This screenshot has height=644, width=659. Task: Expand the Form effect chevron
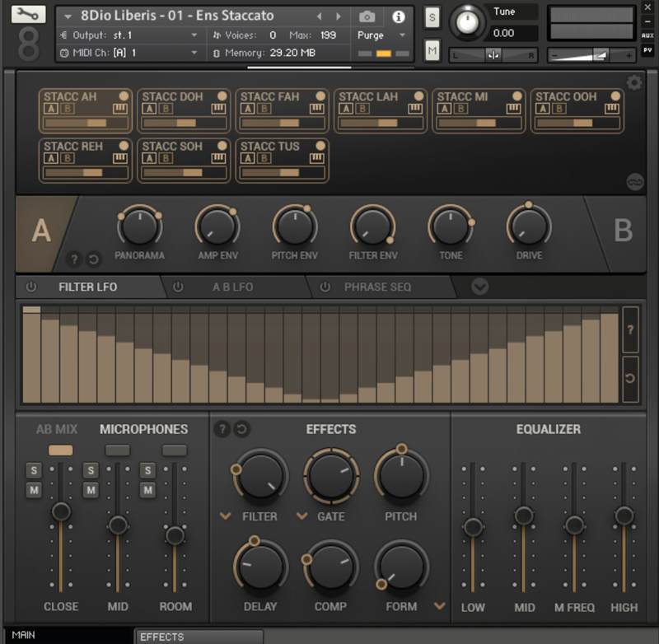440,606
